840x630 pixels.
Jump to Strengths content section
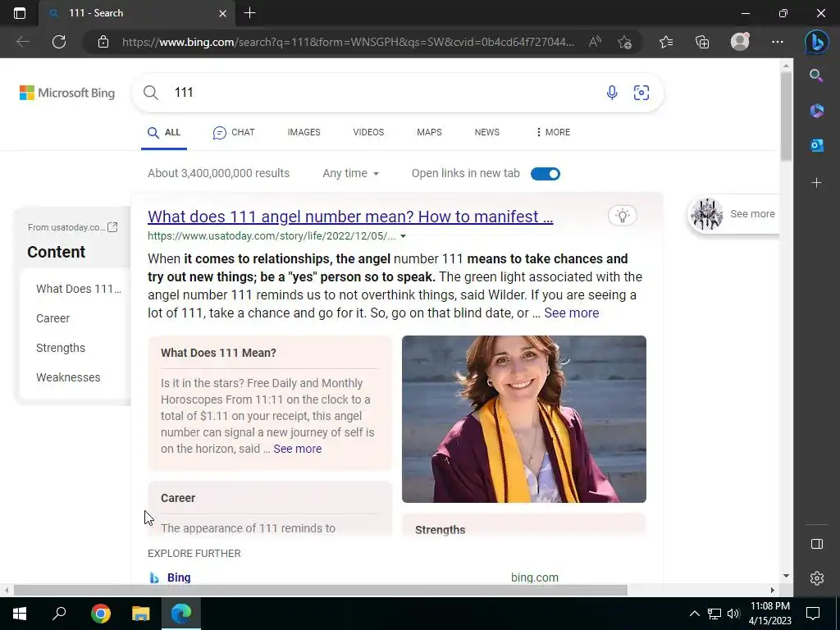point(61,348)
